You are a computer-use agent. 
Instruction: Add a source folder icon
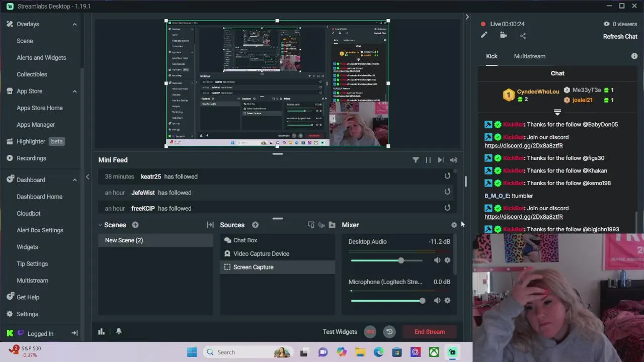[x=332, y=225]
